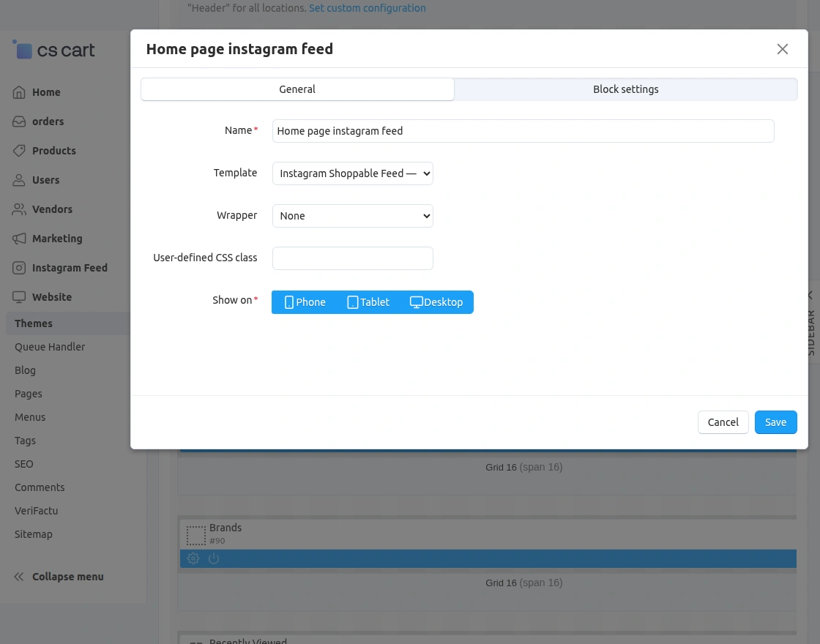
Task: Click the Collapse menu double-chevron icon
Action: click(x=19, y=577)
